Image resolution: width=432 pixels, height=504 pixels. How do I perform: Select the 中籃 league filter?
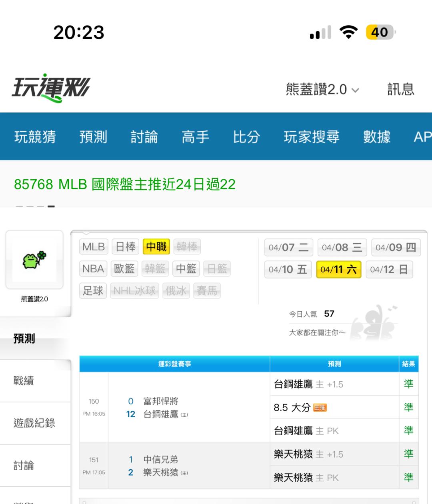[x=186, y=269]
